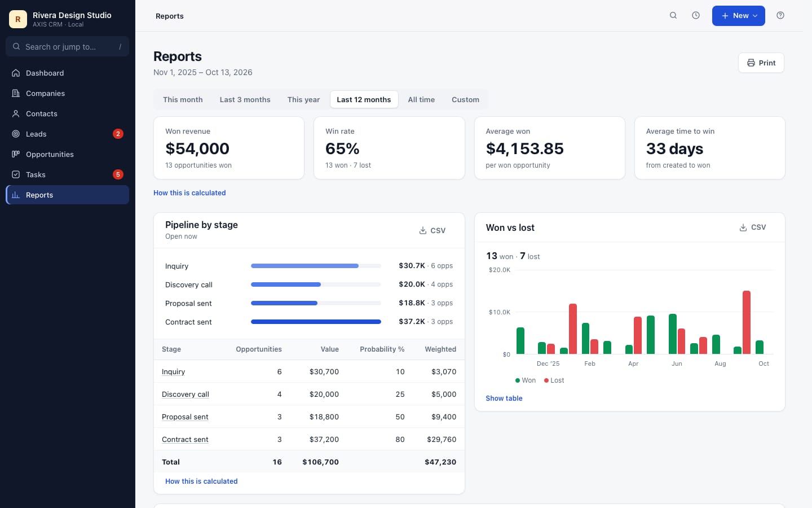This screenshot has width=812, height=508.
Task: Open the New dropdown button
Action: click(739, 16)
